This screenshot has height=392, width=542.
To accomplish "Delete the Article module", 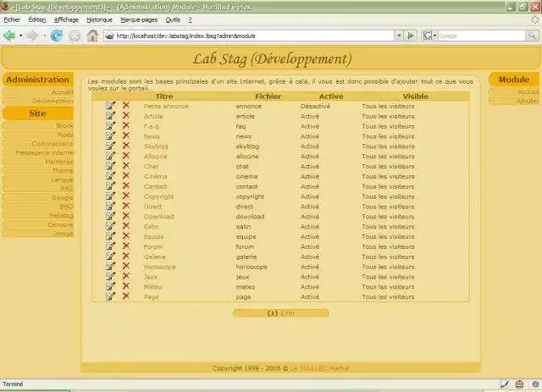I will 126,115.
